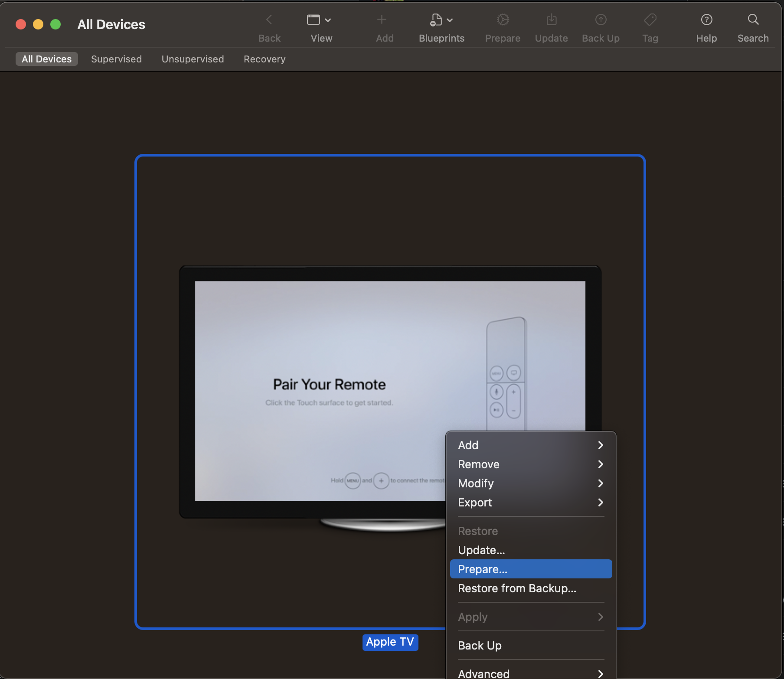784x679 pixels.
Task: Expand the Advanced submenu
Action: click(x=531, y=673)
